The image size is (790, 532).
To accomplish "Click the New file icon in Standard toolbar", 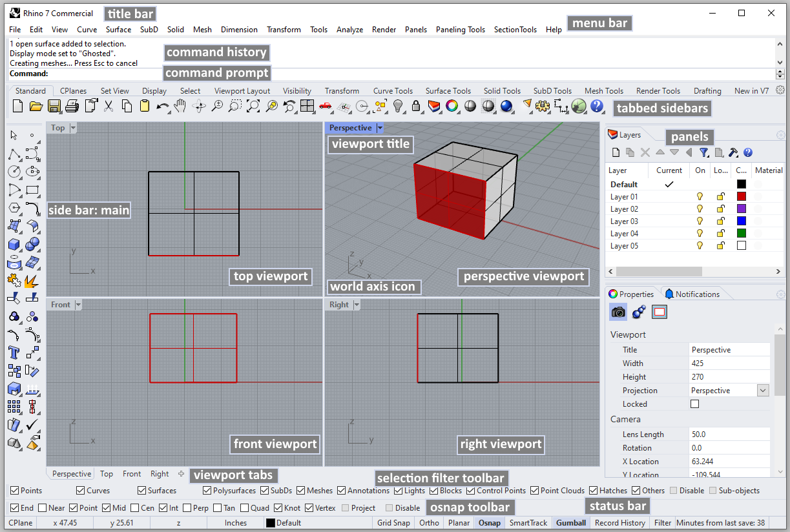I will [17, 106].
